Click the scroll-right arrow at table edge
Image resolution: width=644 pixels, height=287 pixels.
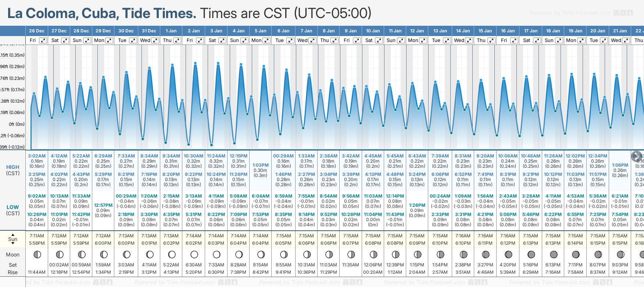[636, 156]
